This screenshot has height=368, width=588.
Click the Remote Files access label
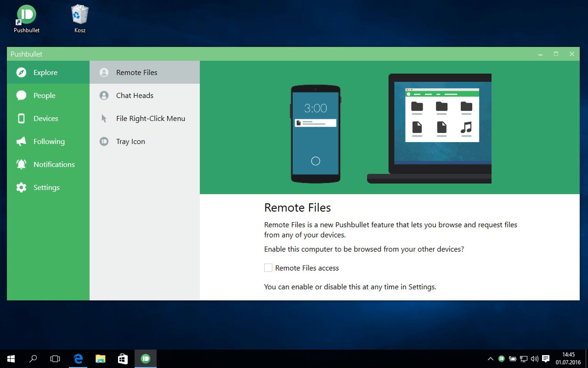[307, 268]
